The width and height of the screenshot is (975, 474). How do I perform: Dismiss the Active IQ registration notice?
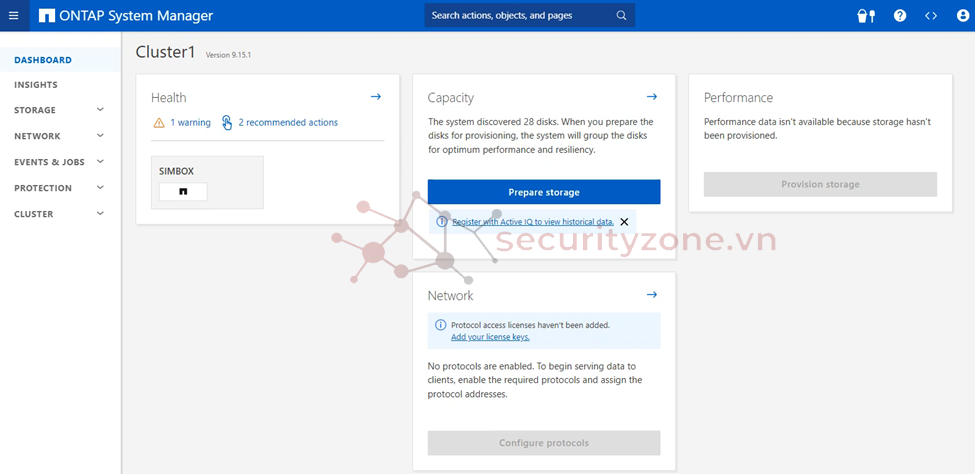click(x=625, y=222)
